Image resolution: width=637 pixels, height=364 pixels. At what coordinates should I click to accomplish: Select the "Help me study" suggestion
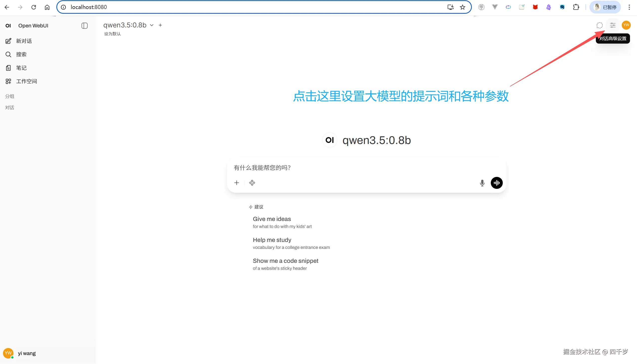click(x=272, y=240)
